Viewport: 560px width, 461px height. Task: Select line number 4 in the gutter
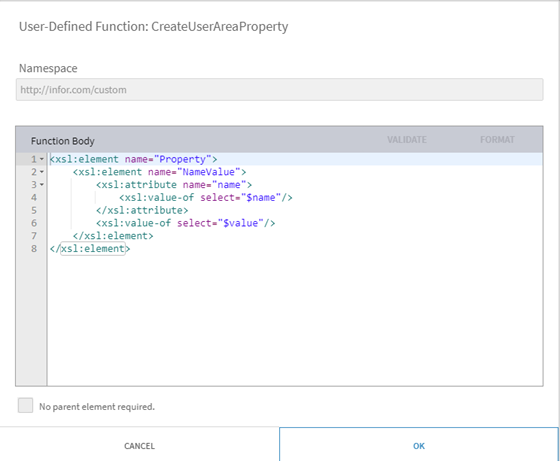pos(34,197)
